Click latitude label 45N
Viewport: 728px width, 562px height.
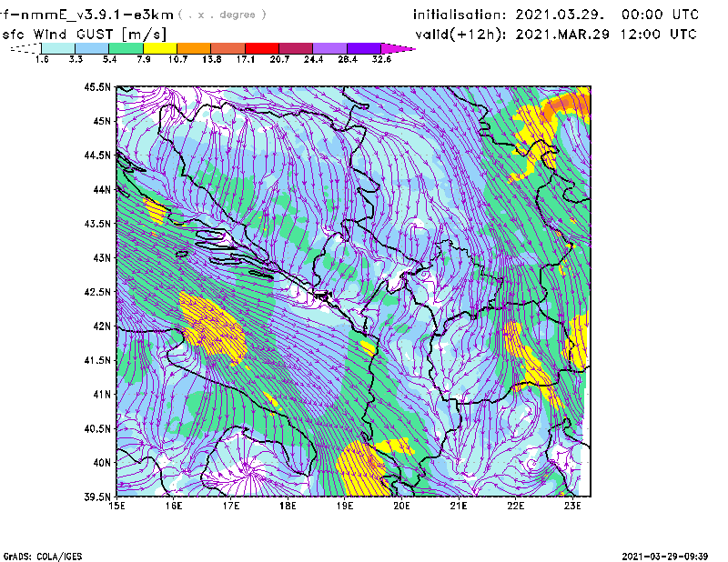point(102,121)
